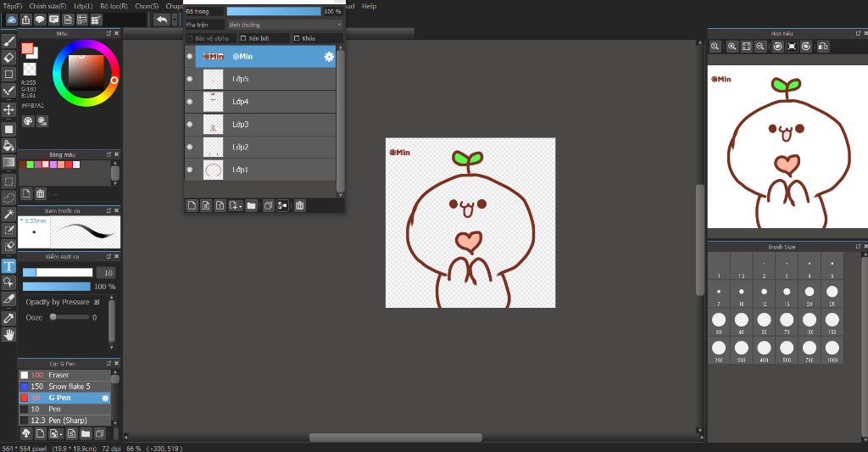Click the brush size value field 10
This screenshot has height=452, width=868.
point(106,272)
